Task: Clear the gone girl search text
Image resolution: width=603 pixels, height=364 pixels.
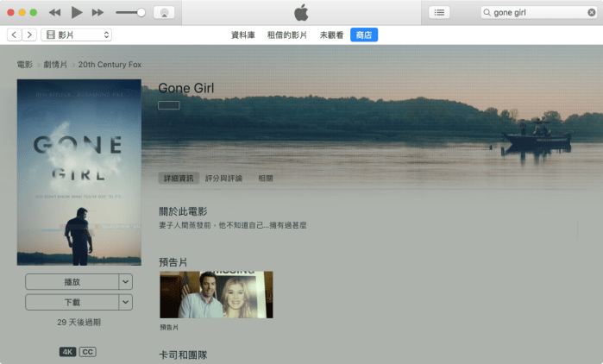Action: pos(591,13)
